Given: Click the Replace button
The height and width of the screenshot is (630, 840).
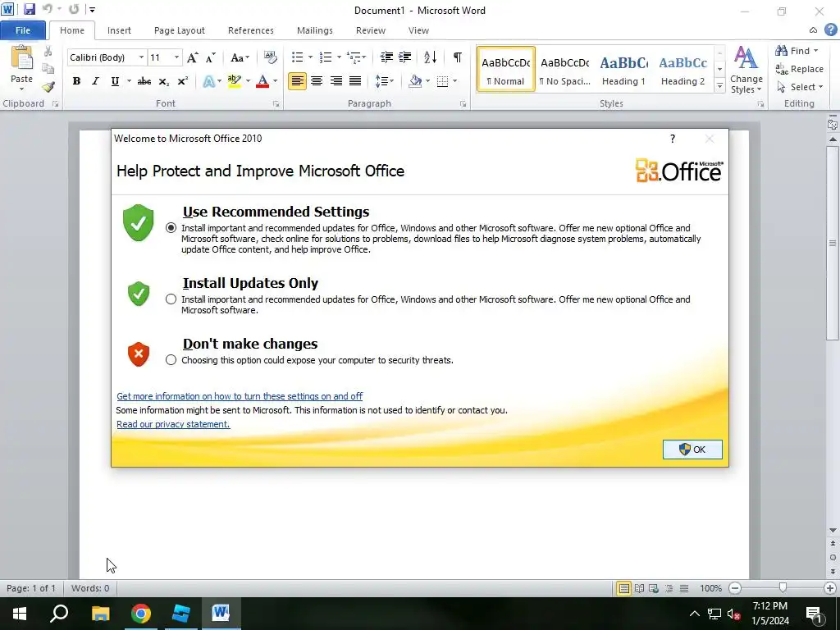Looking at the screenshot, I should pyautogui.click(x=799, y=69).
